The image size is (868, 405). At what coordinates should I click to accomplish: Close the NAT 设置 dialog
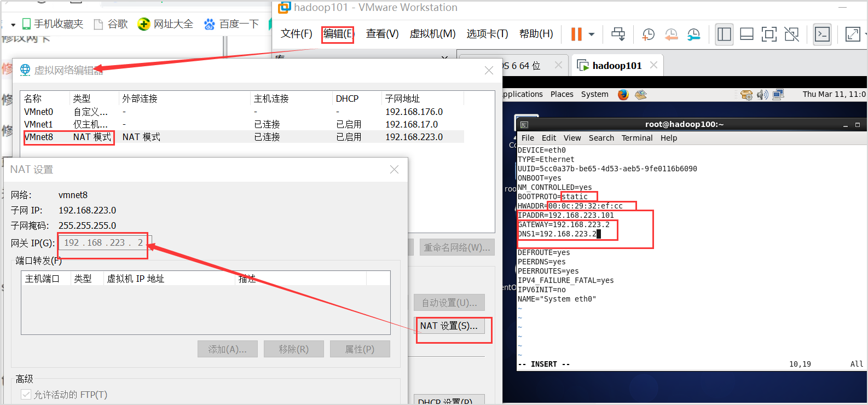coord(394,170)
